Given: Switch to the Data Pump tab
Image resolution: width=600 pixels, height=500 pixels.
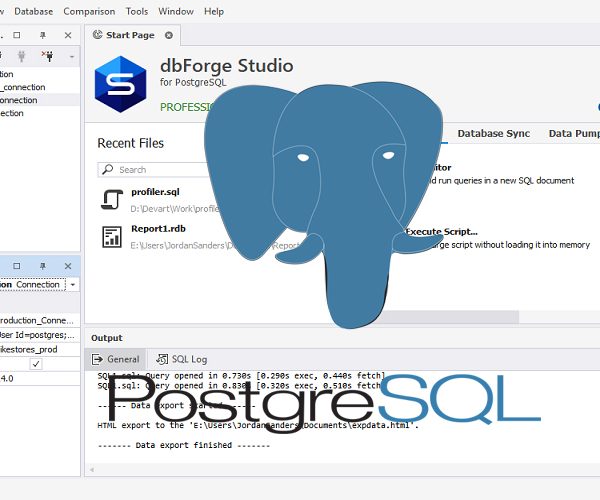Looking at the screenshot, I should (574, 134).
